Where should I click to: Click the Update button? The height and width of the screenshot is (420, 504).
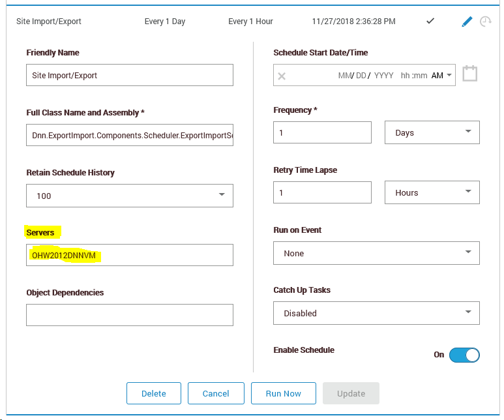(x=351, y=393)
